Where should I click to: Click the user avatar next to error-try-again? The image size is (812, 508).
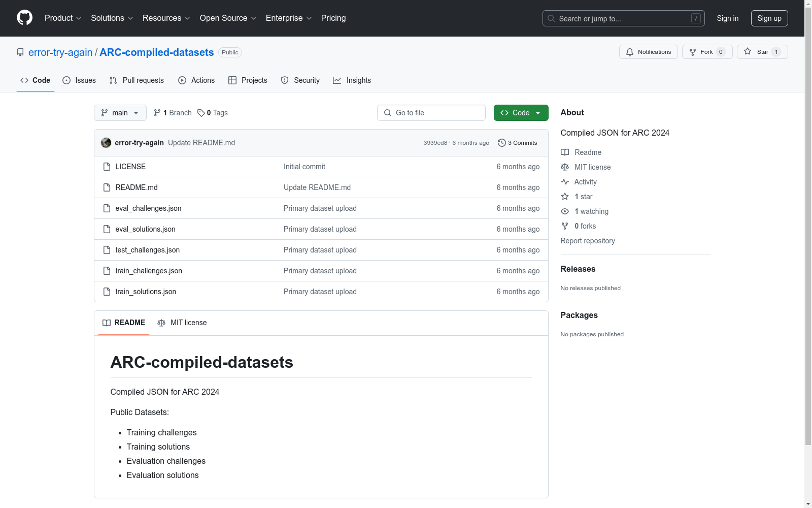click(x=106, y=143)
